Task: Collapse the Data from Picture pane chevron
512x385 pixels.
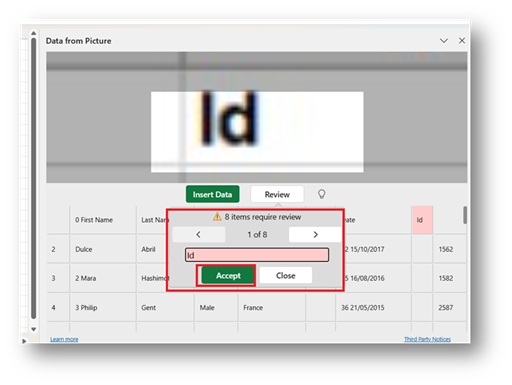Action: [x=444, y=41]
